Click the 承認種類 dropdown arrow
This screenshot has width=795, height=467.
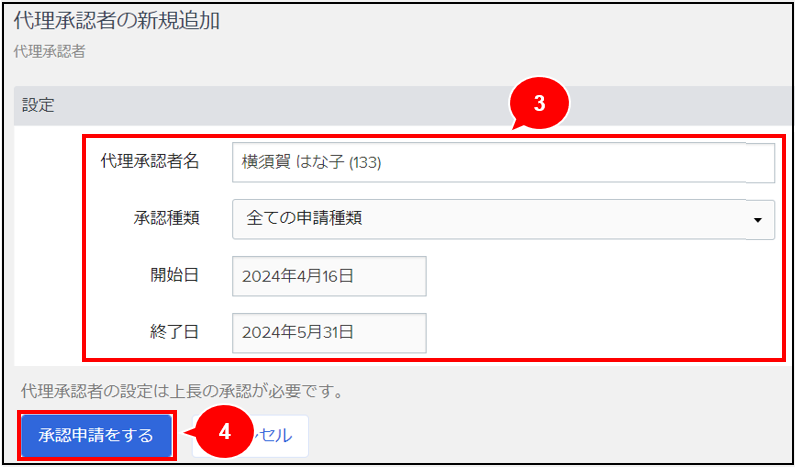pos(757,220)
